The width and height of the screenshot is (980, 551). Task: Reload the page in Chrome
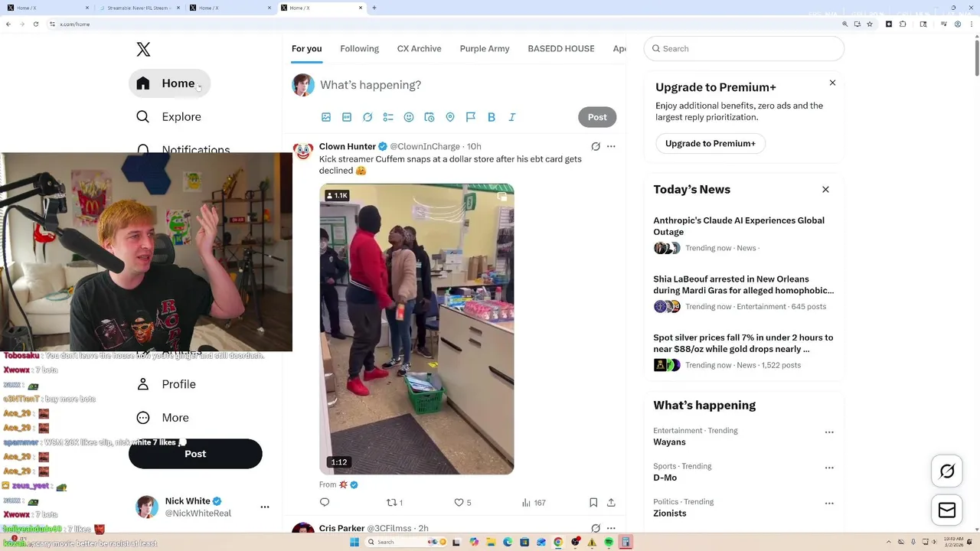click(35, 24)
